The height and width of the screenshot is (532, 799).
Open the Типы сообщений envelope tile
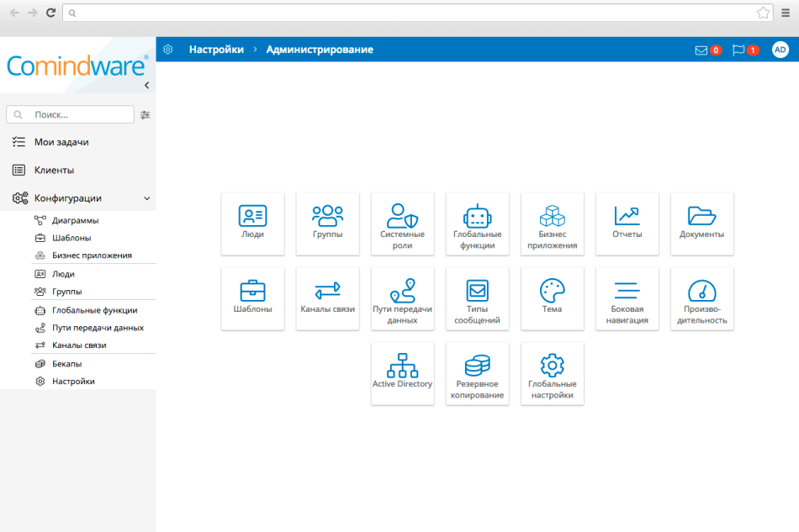coord(477,298)
